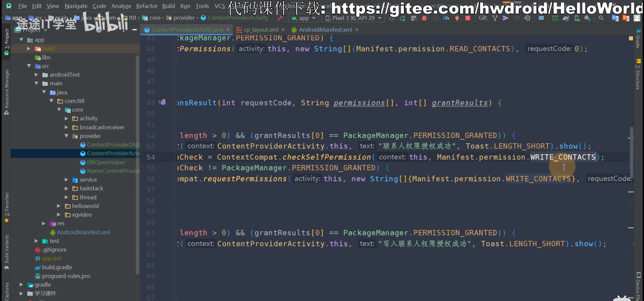Toggle the Z: Structure tool window

click(x=638, y=74)
